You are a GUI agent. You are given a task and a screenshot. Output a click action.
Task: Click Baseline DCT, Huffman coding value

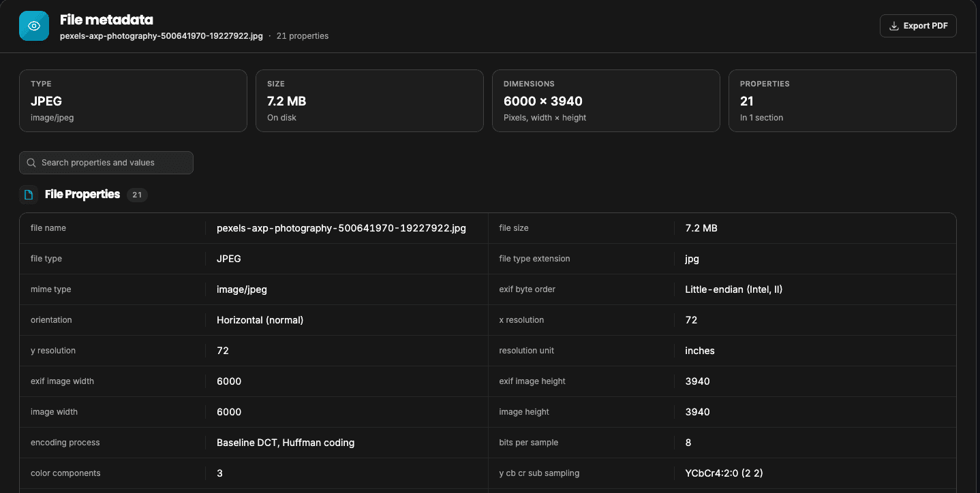tap(286, 443)
